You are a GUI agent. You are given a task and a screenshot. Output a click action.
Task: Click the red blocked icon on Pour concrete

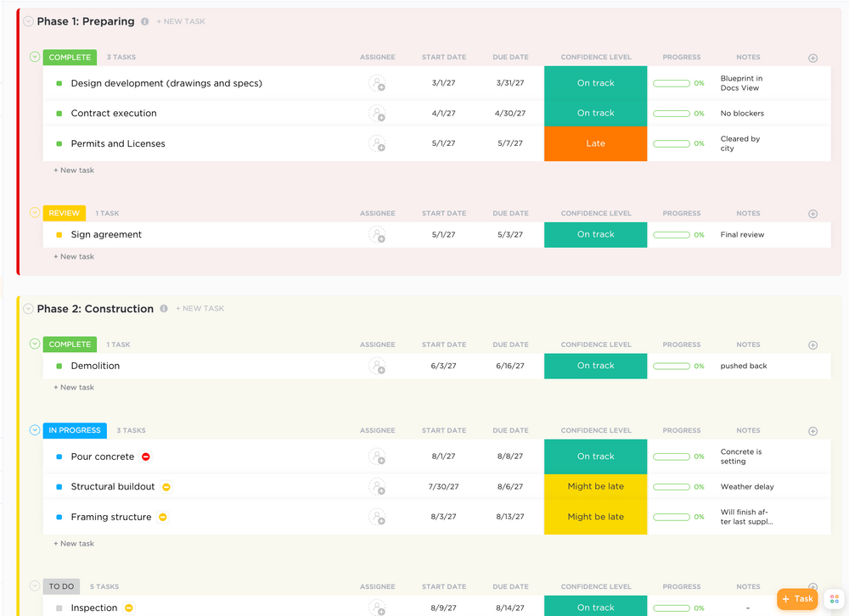tap(144, 456)
